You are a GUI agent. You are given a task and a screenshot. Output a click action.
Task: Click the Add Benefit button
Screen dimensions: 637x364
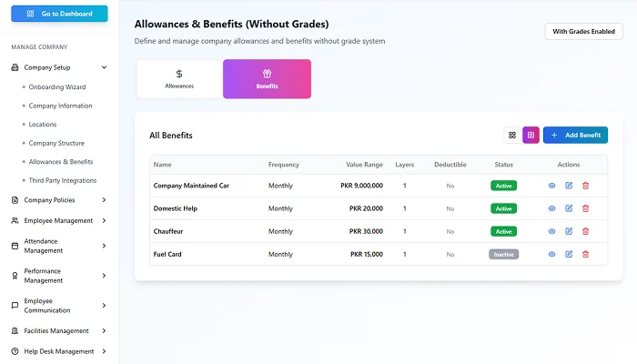coord(575,135)
